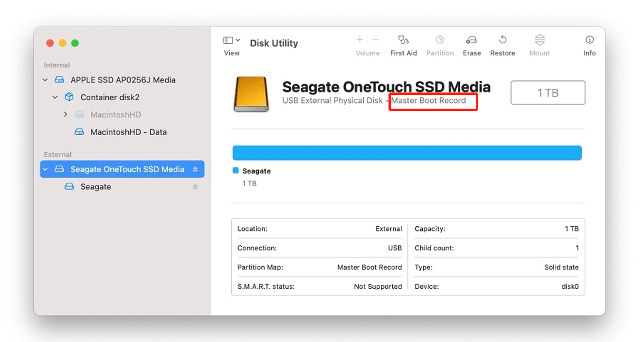The image size is (644, 342).
Task: Select the Seagate volume in sidebar
Action: (x=95, y=187)
